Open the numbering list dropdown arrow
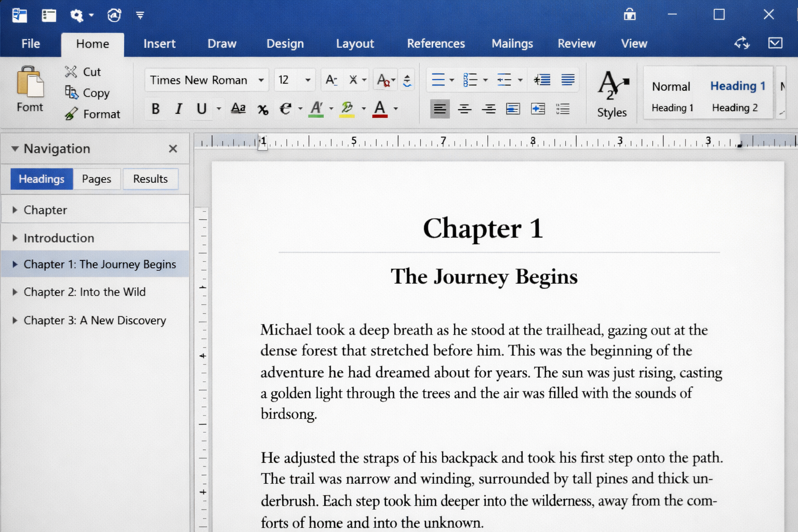 [x=485, y=80]
